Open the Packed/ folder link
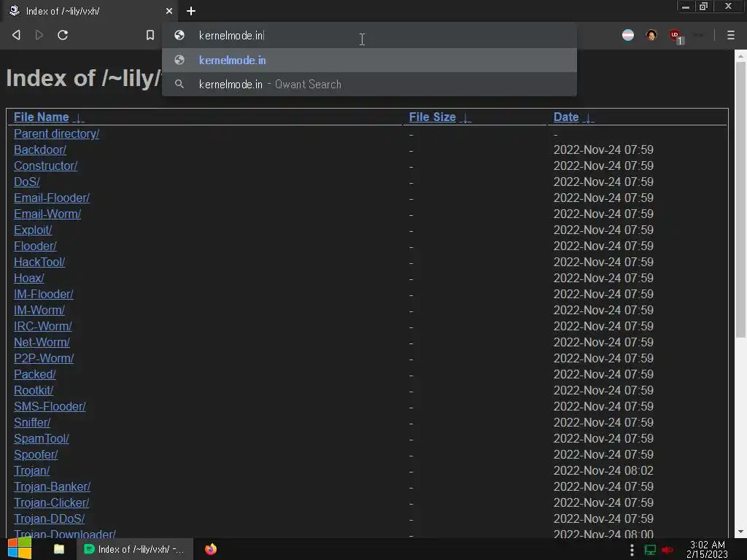The height and width of the screenshot is (560, 747). point(35,374)
